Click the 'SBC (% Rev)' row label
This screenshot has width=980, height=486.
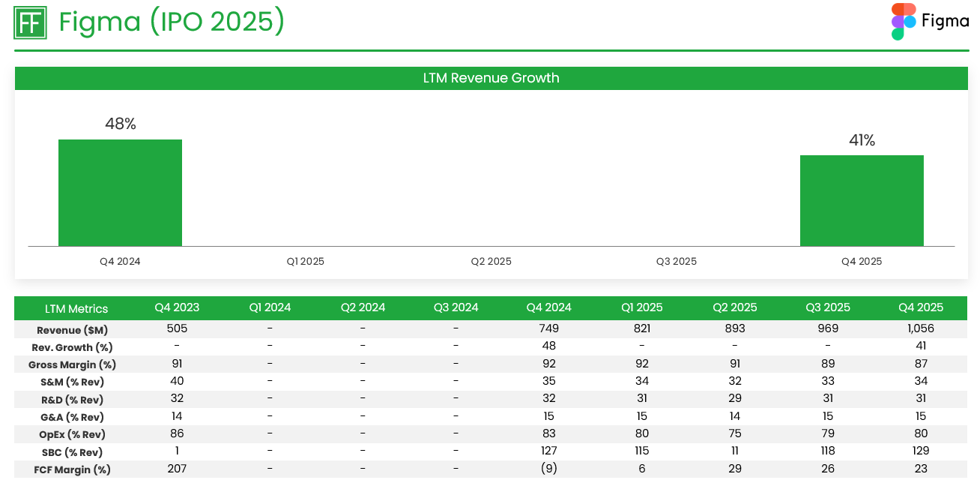[72, 452]
